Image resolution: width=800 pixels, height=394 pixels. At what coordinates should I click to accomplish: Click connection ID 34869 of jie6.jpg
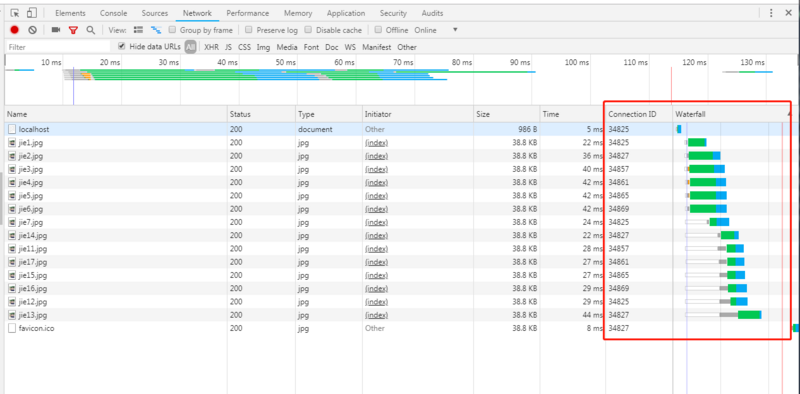(x=619, y=209)
